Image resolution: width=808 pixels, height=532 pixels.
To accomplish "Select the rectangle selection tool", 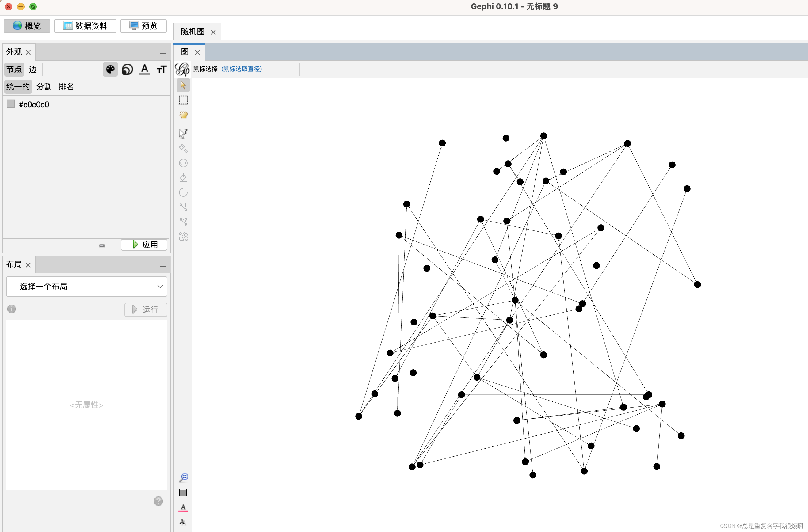I will pyautogui.click(x=183, y=100).
